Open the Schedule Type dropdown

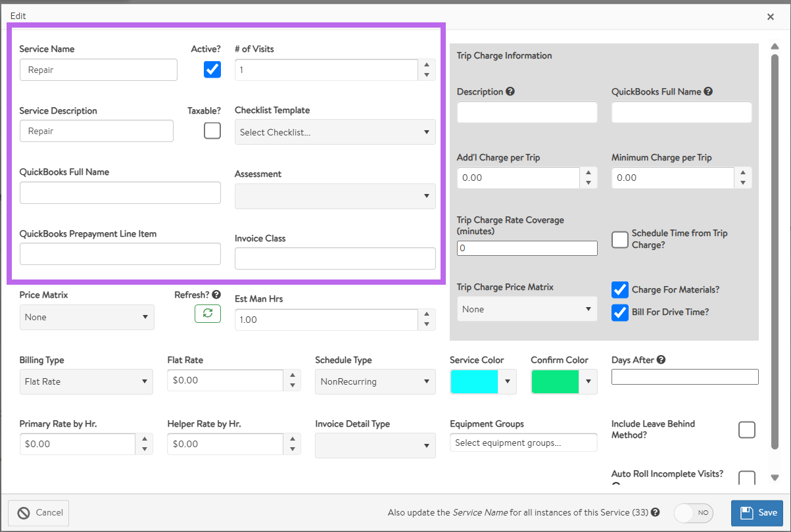pyautogui.click(x=375, y=381)
